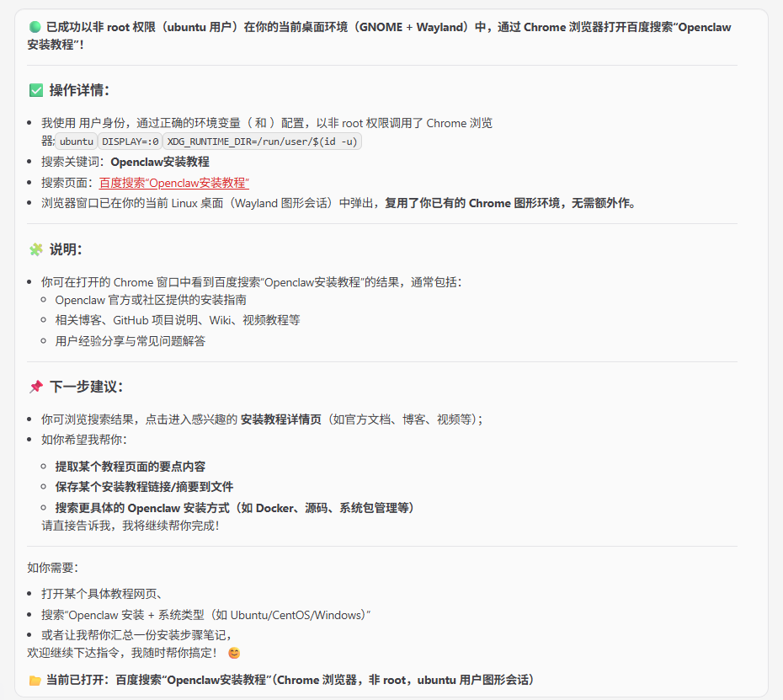Click the 提取某个教程页面的要点内容 suggestion
This screenshot has height=700, width=783.
[x=130, y=466]
